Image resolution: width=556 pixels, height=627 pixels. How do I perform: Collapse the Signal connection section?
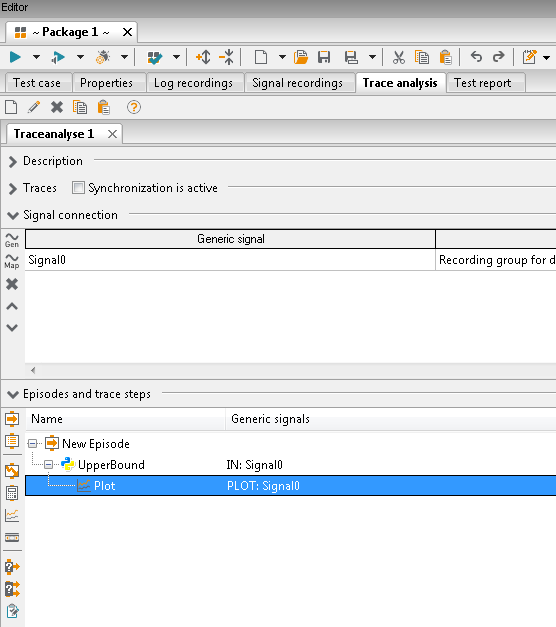coord(13,216)
